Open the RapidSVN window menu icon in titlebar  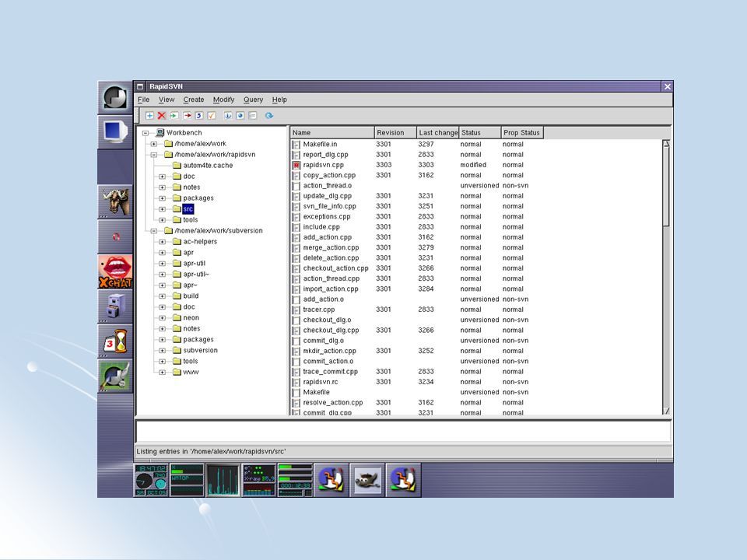coord(140,86)
